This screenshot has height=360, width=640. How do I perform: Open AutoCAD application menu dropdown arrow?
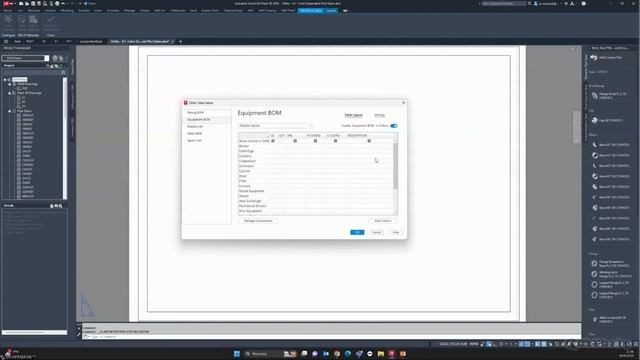(12, 3)
